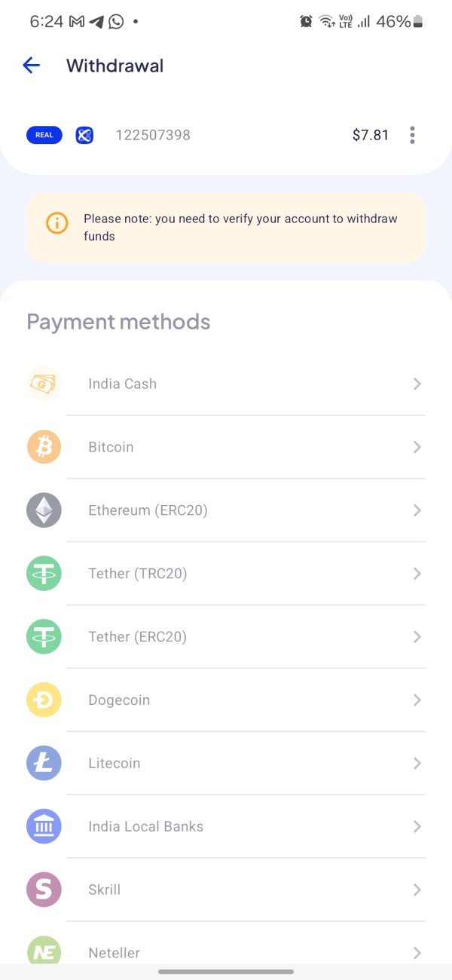Tap the Litecoin coin icon

[x=44, y=764]
